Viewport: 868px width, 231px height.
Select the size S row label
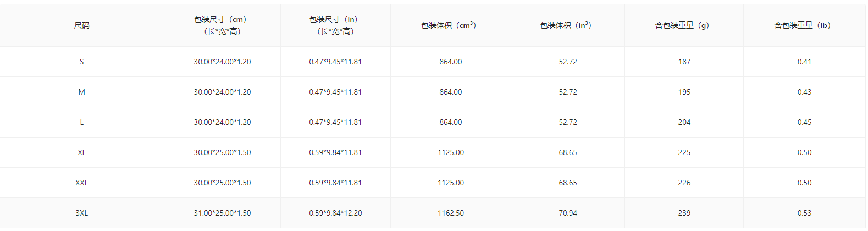(x=82, y=62)
